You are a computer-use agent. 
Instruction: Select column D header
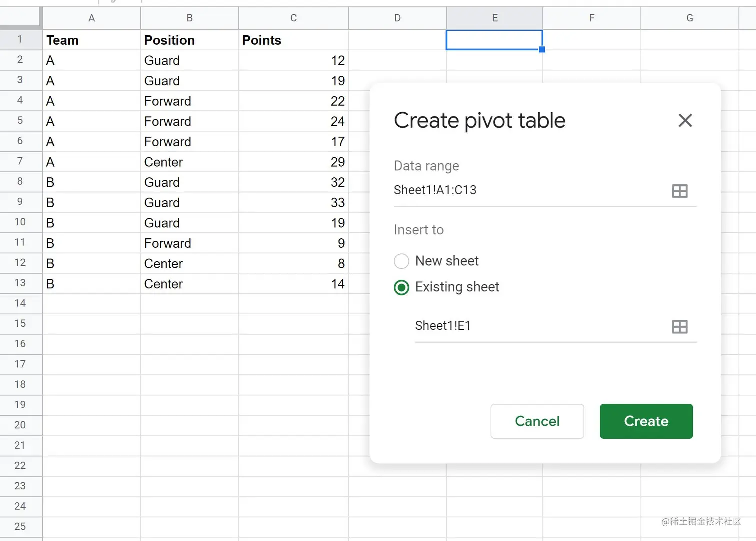click(x=397, y=18)
